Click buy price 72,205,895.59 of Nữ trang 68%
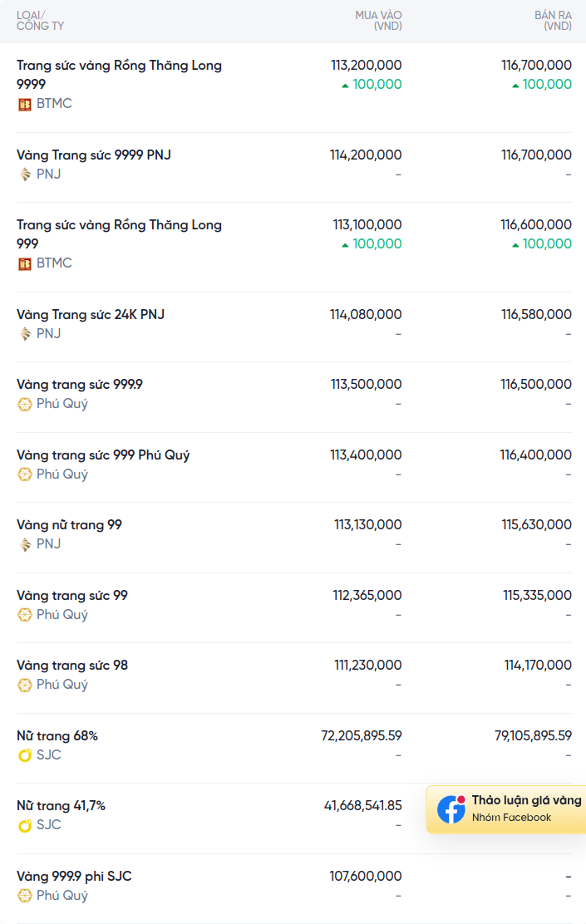The width and height of the screenshot is (586, 924). pyautogui.click(x=362, y=736)
